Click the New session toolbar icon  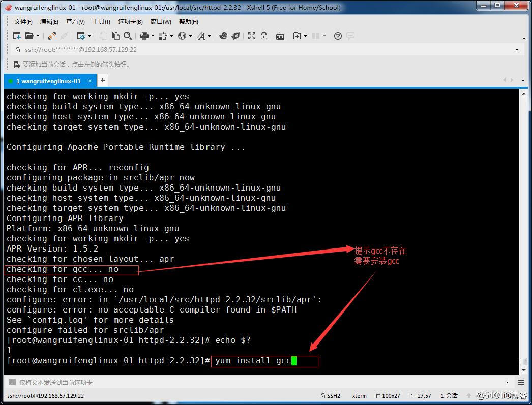(17, 36)
